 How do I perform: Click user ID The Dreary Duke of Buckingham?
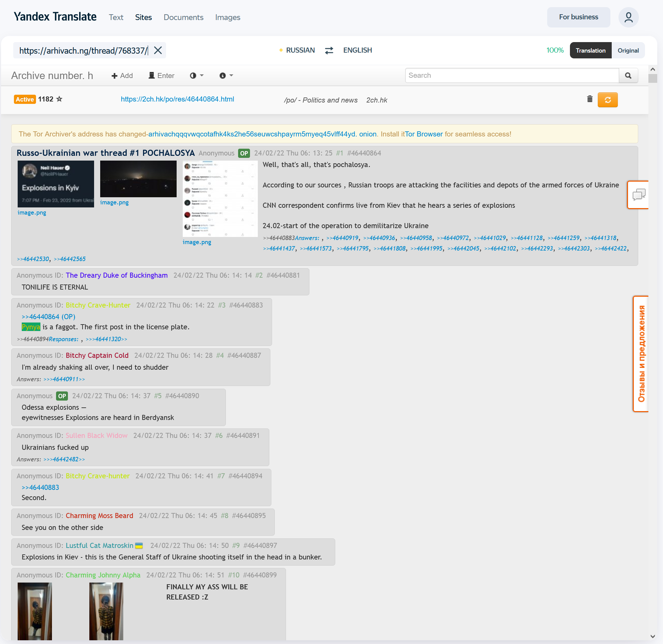pos(117,275)
